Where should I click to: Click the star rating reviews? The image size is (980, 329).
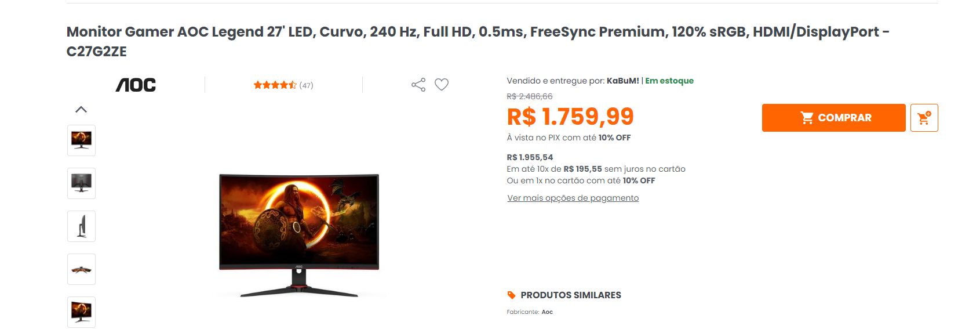[x=275, y=85]
